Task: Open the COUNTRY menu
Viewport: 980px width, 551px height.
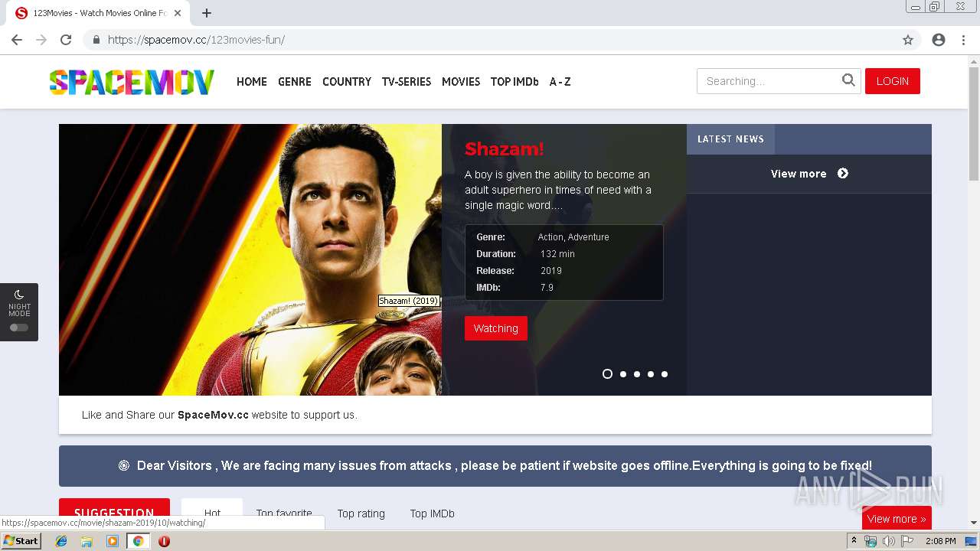Action: 347,82
